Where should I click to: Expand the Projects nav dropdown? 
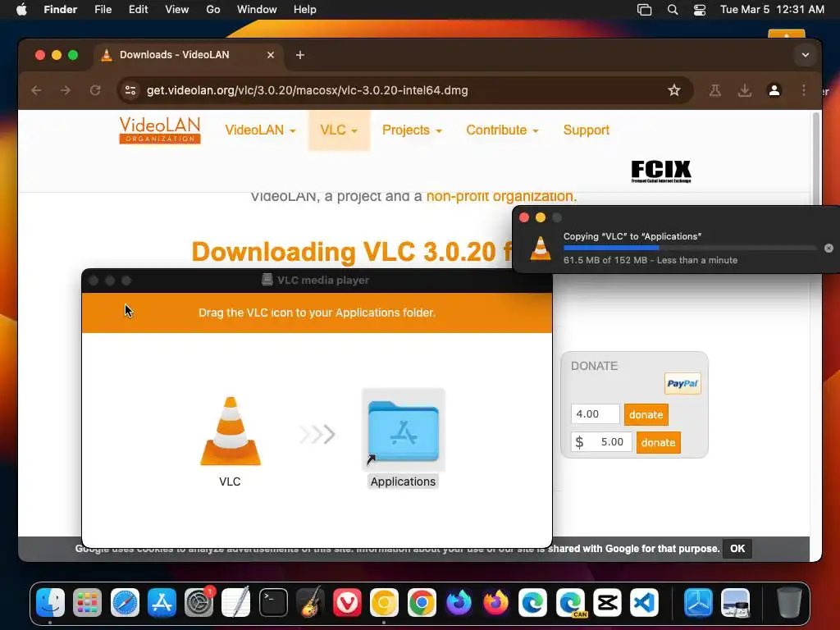(412, 130)
